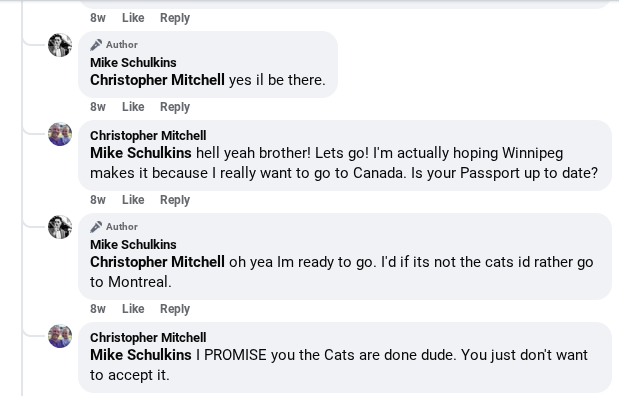619x396 pixels.
Task: Reply to the topmost partially visible comment
Action: coord(175,18)
